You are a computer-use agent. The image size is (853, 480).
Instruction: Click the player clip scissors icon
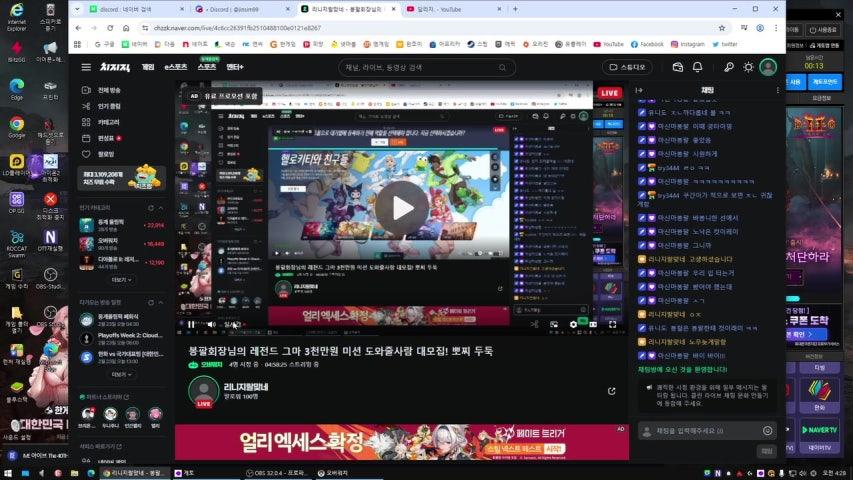coord(535,324)
